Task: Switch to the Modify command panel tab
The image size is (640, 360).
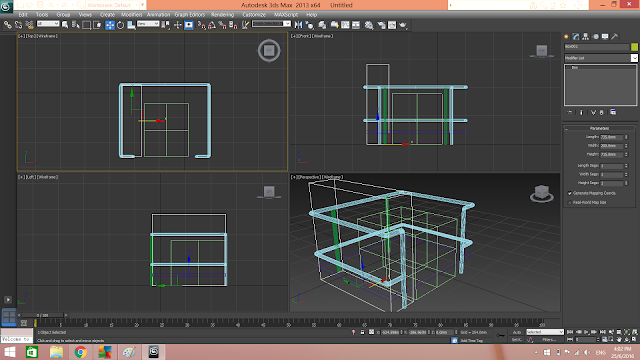Action: [576, 37]
